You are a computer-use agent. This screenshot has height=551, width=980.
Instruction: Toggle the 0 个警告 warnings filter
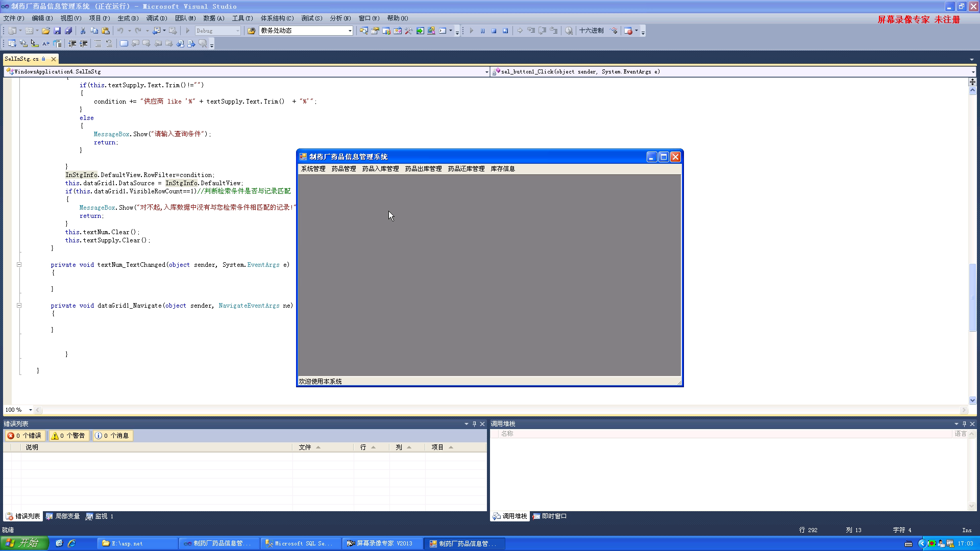point(68,436)
